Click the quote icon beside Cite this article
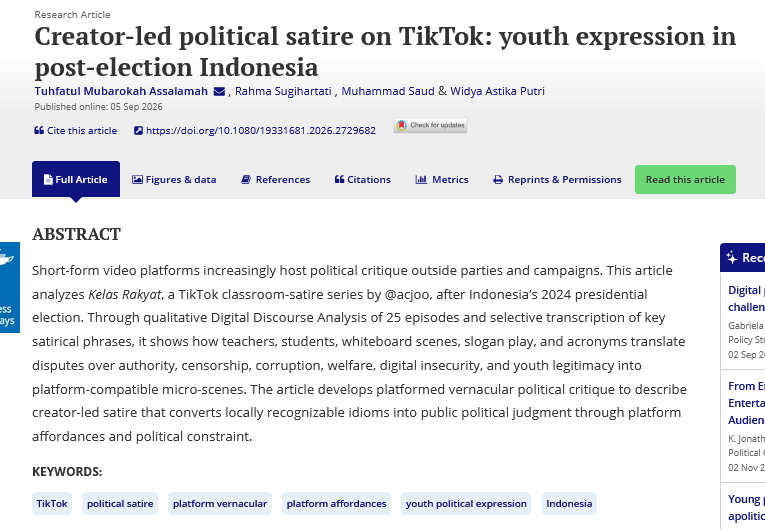The width and height of the screenshot is (765, 529). click(x=39, y=130)
